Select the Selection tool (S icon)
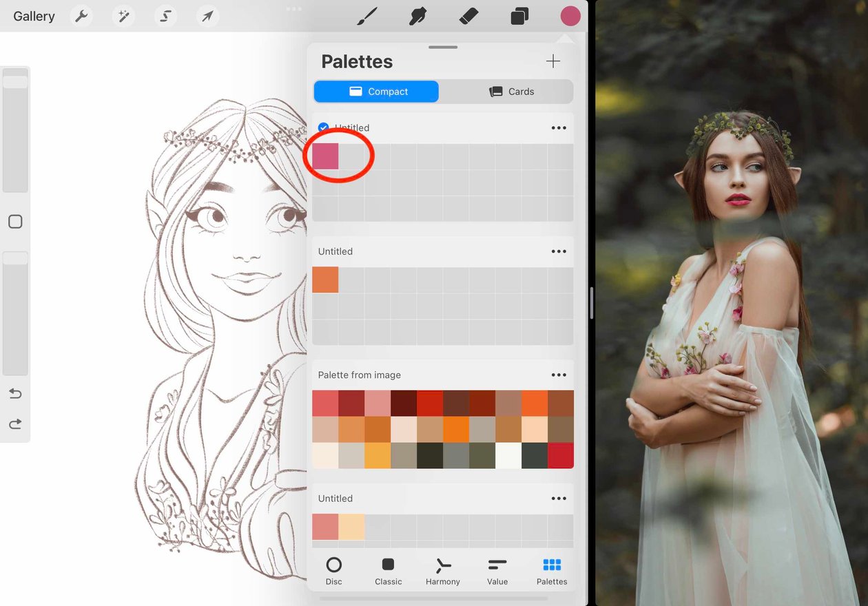868x606 pixels. [x=165, y=16]
